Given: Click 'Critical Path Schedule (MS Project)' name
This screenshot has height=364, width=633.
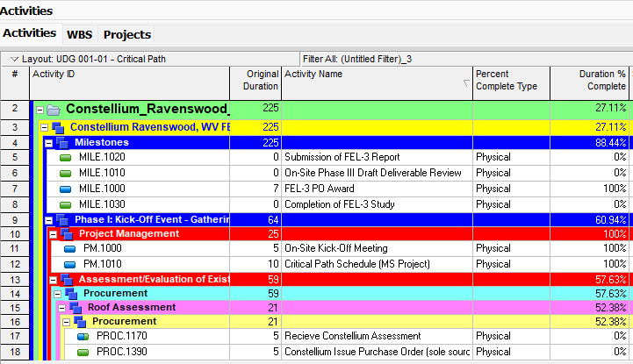Looking at the screenshot, I should (x=356, y=264).
